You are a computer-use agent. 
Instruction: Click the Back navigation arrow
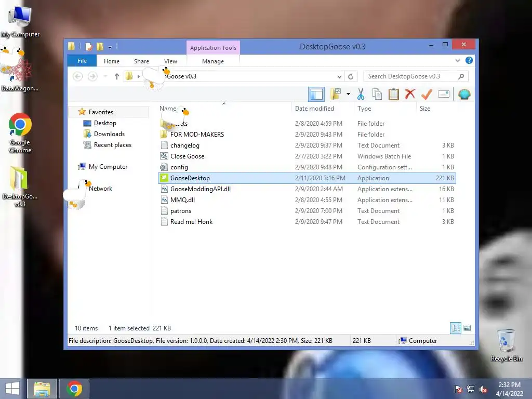(x=78, y=76)
